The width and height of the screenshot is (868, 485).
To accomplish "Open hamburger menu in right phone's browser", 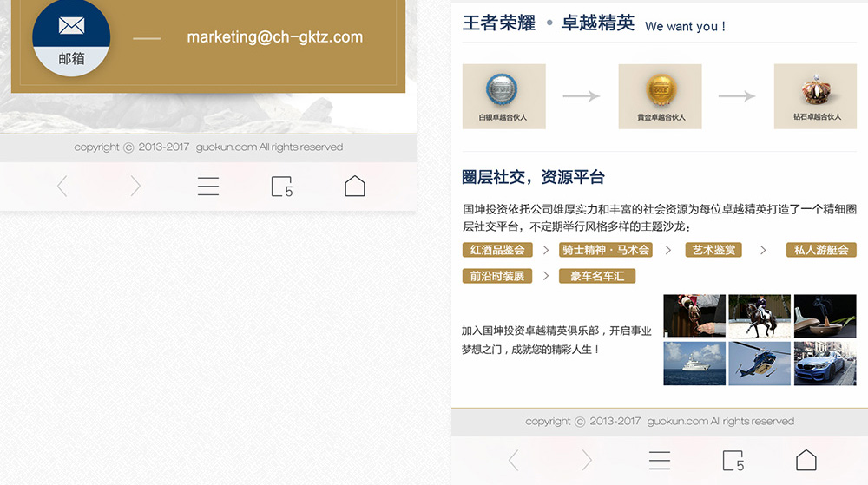I will pos(660,460).
